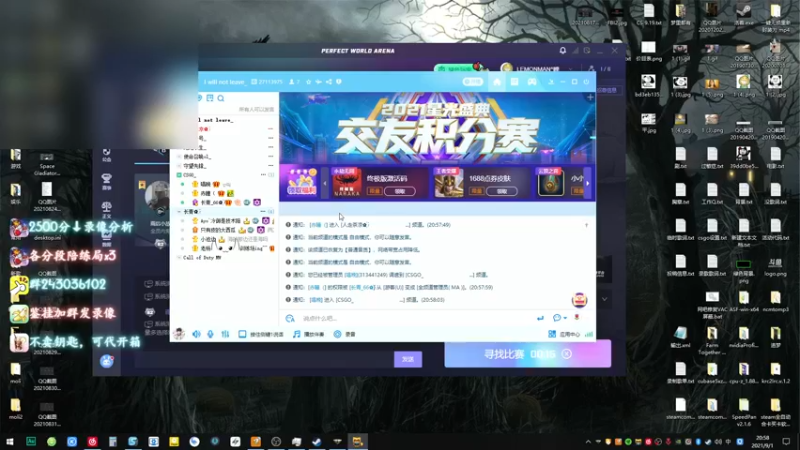Open the audio mixer settings icon
800x450 pixels.
click(225, 334)
